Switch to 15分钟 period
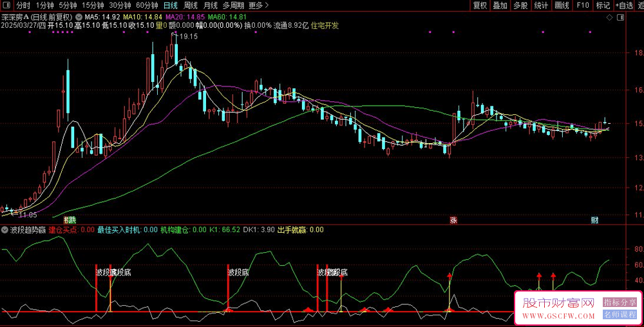This screenshot has width=644, height=327. click(x=93, y=5)
